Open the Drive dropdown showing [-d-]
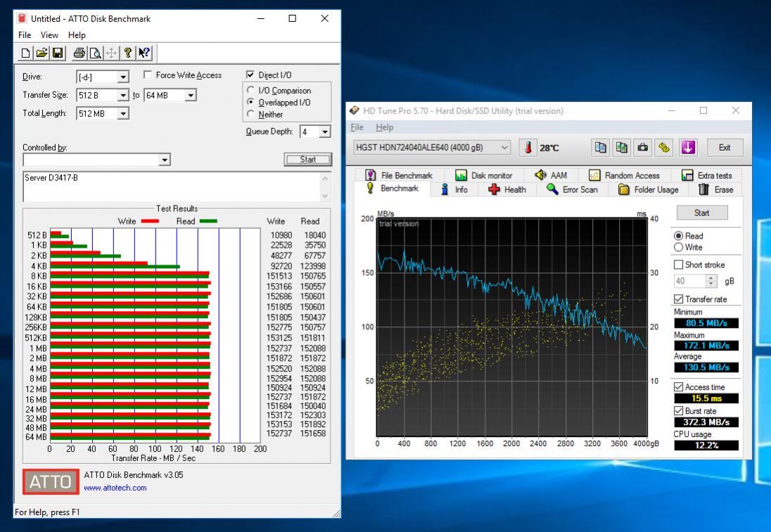 click(x=103, y=77)
